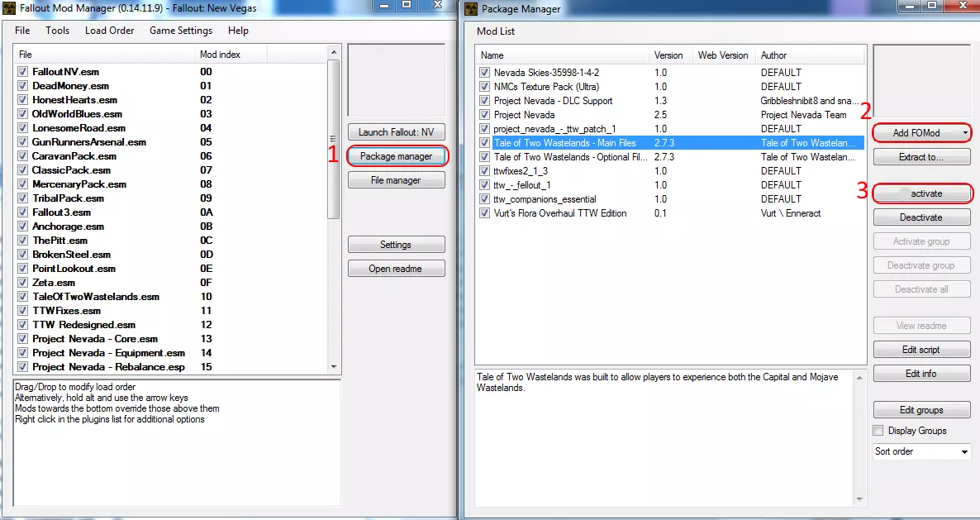Image resolution: width=980 pixels, height=520 pixels.
Task: Open the File menu
Action: (x=22, y=31)
